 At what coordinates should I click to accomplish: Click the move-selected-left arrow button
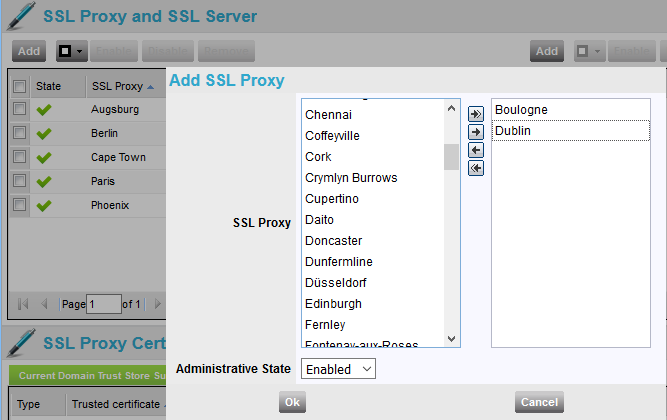click(x=476, y=150)
